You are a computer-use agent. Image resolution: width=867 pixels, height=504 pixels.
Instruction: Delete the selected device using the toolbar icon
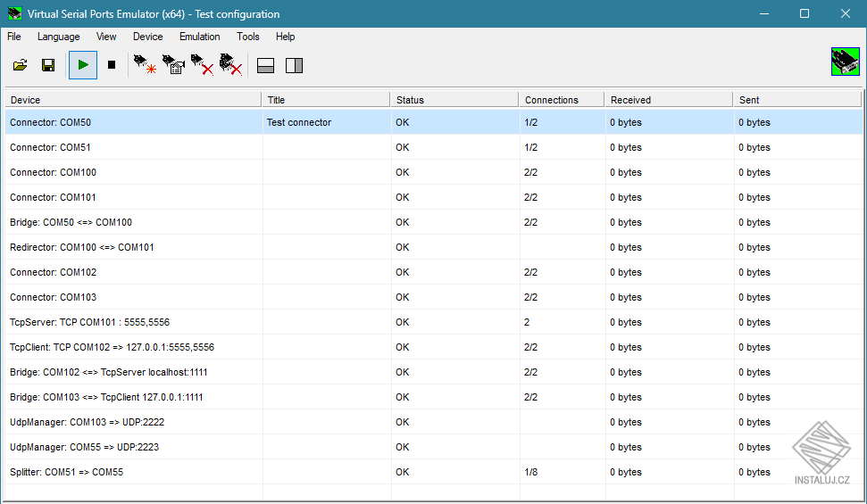[x=202, y=65]
